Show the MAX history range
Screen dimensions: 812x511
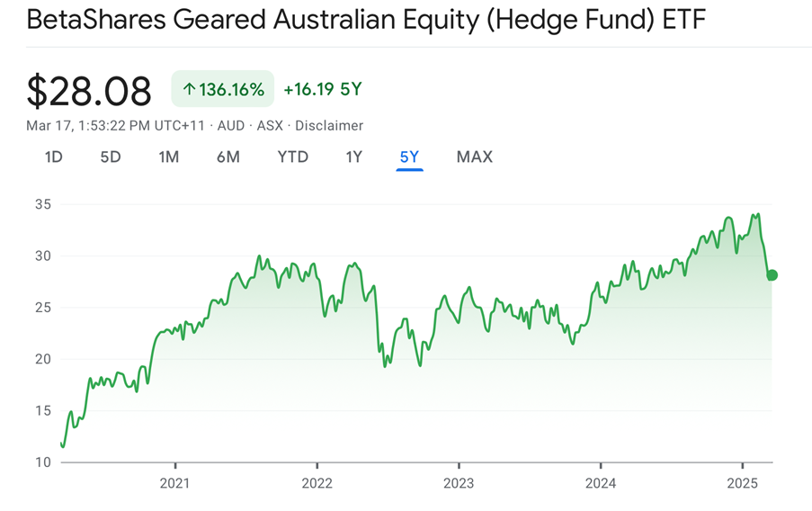[475, 157]
